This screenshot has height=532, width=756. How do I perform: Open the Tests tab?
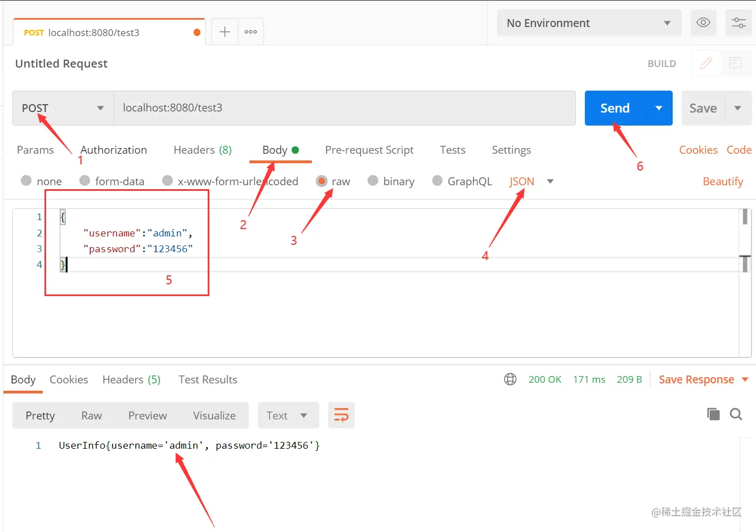[x=453, y=150]
